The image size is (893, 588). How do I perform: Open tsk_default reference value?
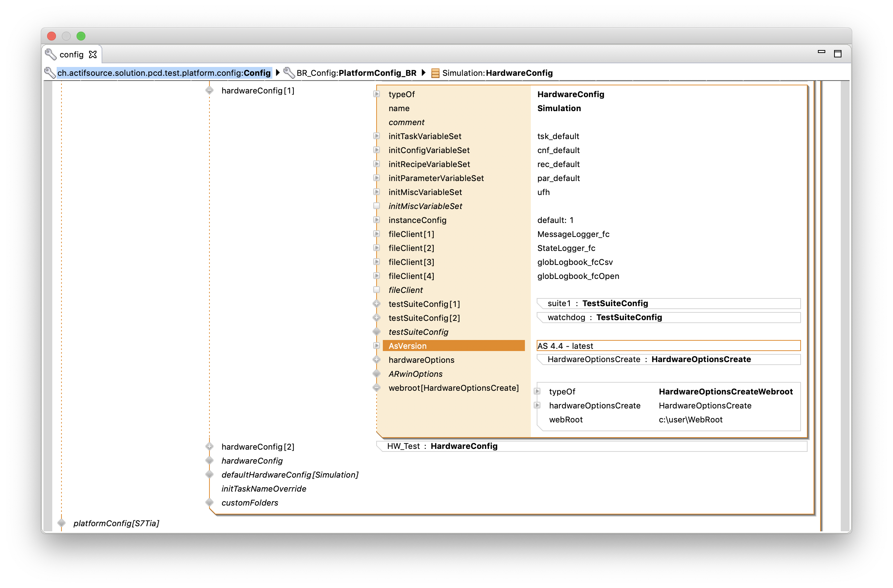pyautogui.click(x=558, y=136)
